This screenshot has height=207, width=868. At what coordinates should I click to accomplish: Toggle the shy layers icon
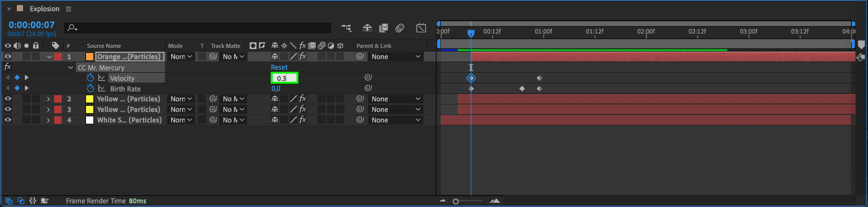click(x=367, y=28)
